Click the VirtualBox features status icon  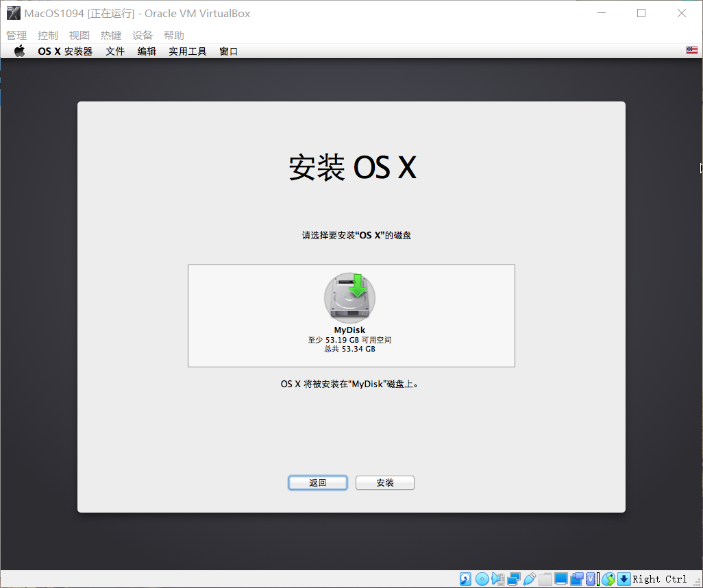pos(591,578)
